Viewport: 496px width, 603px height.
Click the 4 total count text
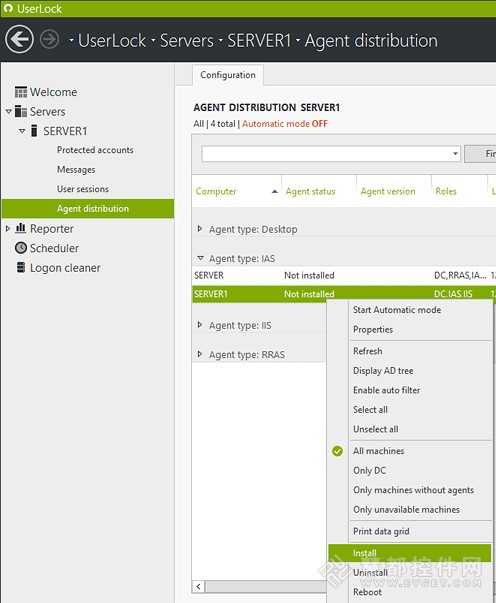click(223, 124)
